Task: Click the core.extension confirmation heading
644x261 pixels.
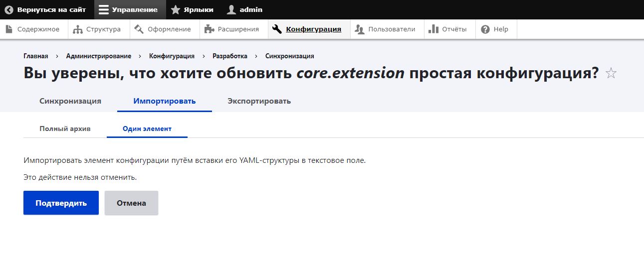Action: [311, 74]
